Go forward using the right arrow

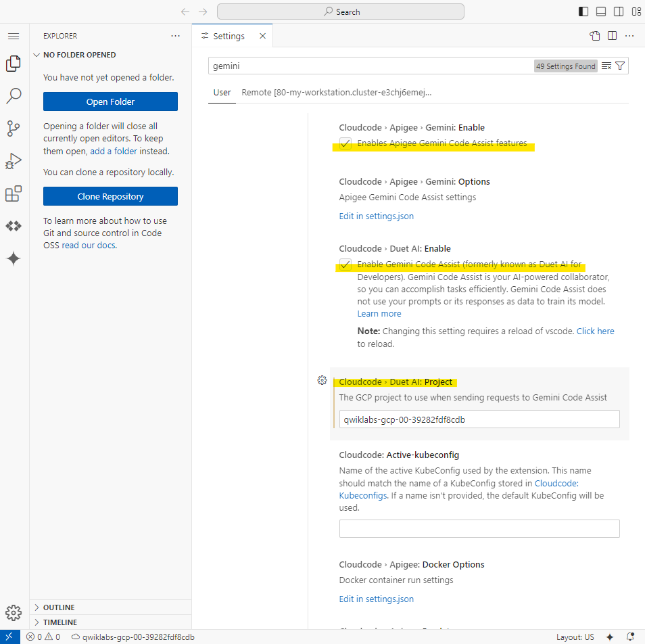coord(203,12)
